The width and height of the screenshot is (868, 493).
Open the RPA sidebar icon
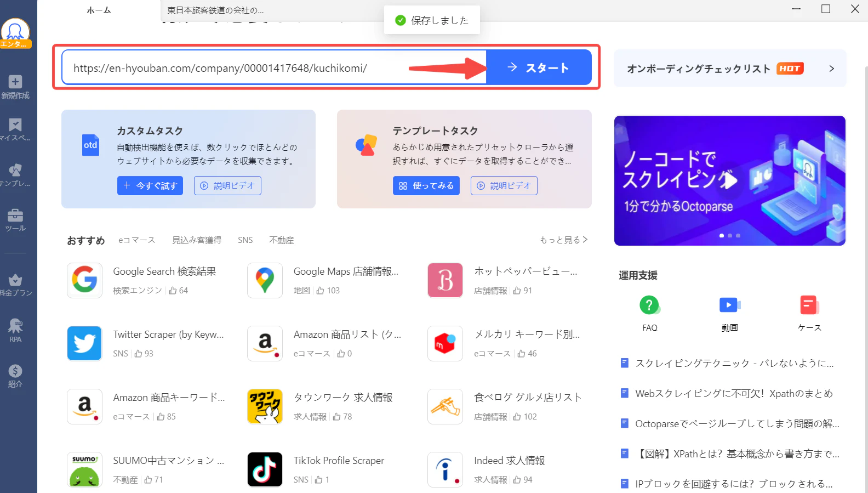tap(15, 326)
